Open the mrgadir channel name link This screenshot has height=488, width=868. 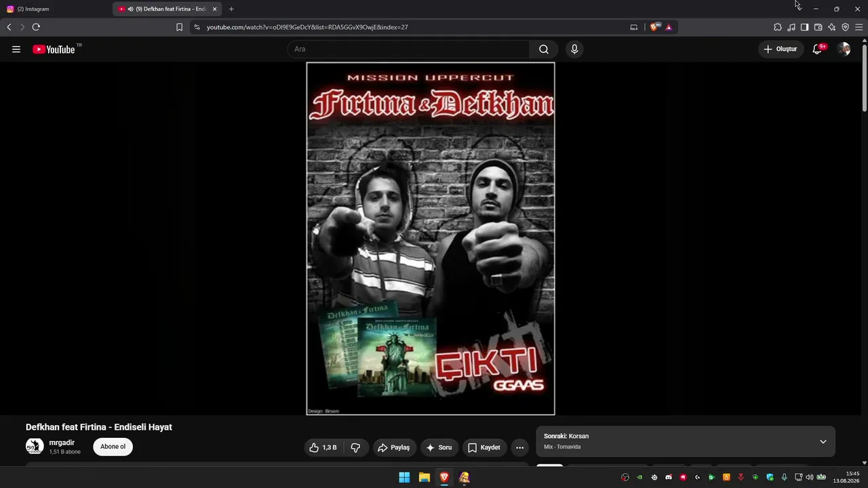(62, 443)
